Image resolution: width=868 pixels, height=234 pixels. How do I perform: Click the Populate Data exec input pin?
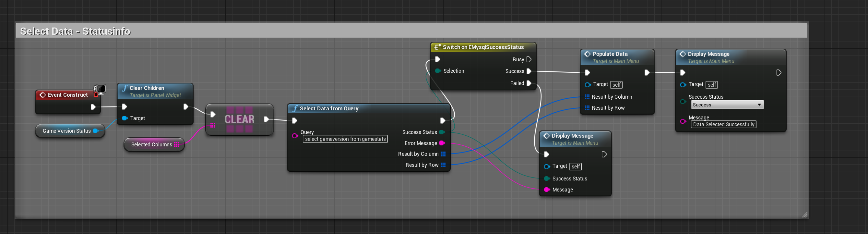pos(587,72)
